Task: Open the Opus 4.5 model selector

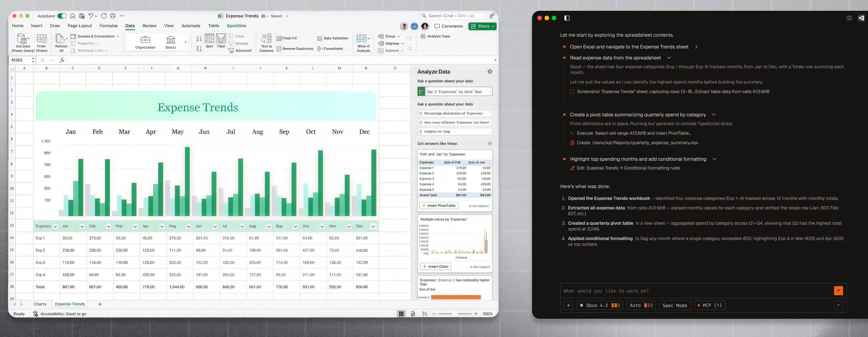Action: tap(600, 305)
